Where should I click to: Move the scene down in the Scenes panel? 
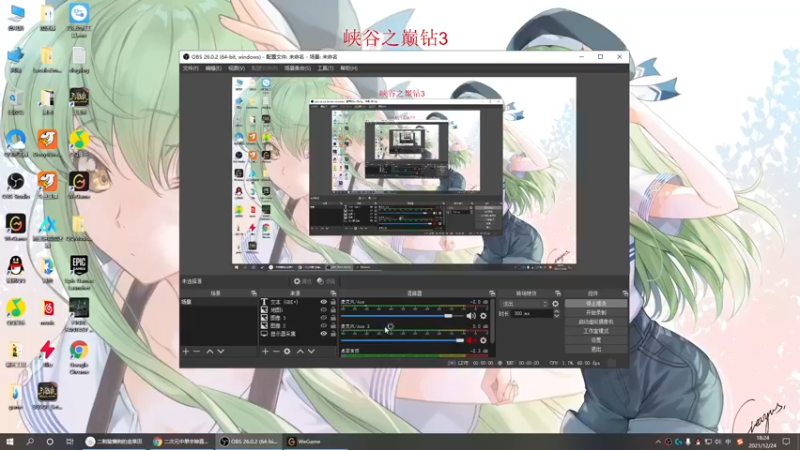221,352
